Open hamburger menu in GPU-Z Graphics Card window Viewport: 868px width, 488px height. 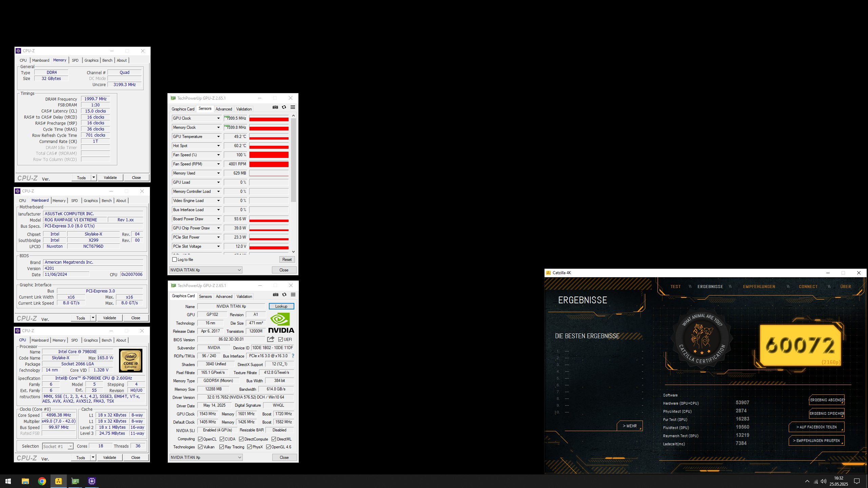[x=293, y=295]
